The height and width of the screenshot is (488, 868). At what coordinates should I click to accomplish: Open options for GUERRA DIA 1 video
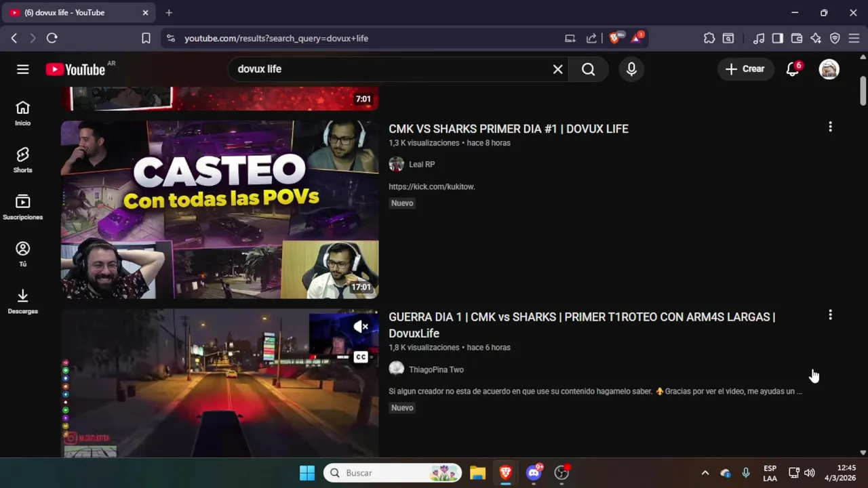[830, 315]
